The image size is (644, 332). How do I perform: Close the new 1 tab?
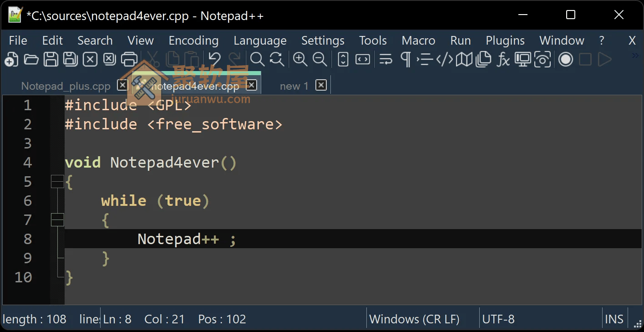coord(321,85)
